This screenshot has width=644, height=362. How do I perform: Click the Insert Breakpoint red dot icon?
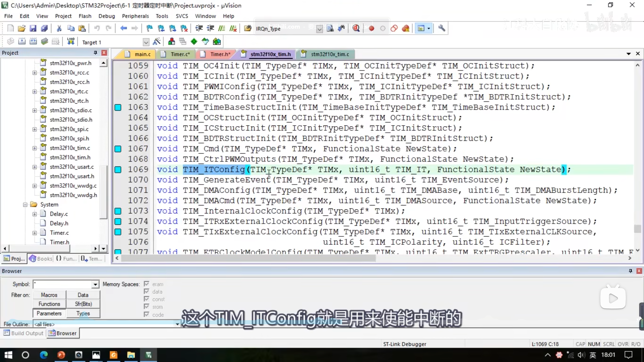(x=371, y=28)
